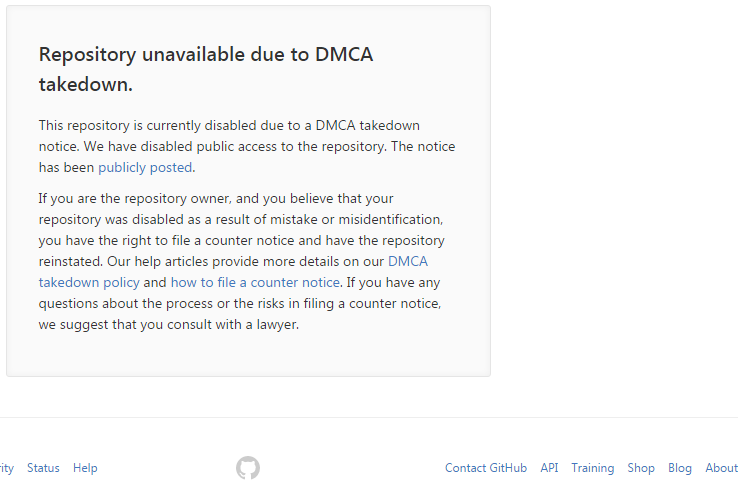Click the partially visible Security footer link

point(6,468)
